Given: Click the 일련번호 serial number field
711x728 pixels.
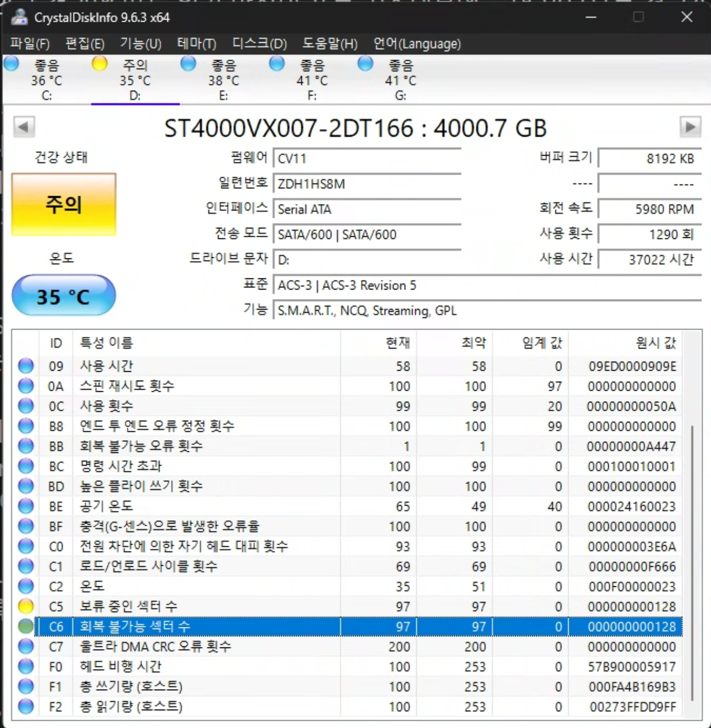Looking at the screenshot, I should tap(367, 183).
